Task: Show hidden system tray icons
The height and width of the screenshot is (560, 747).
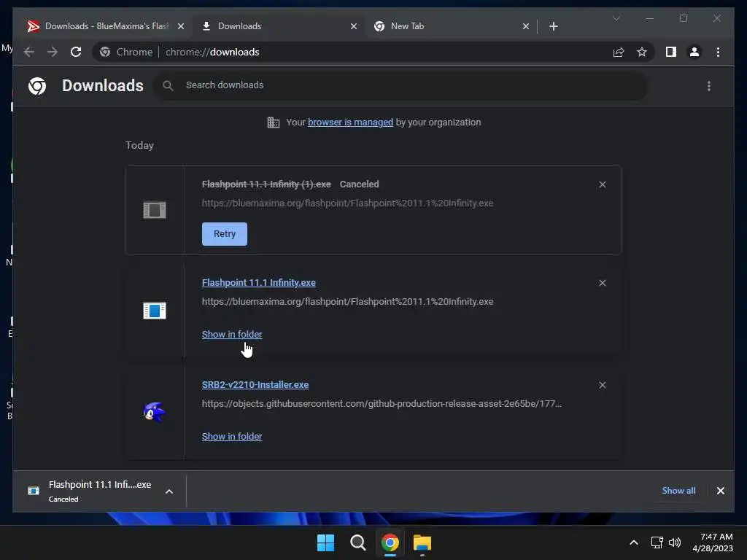Action: tap(634, 542)
